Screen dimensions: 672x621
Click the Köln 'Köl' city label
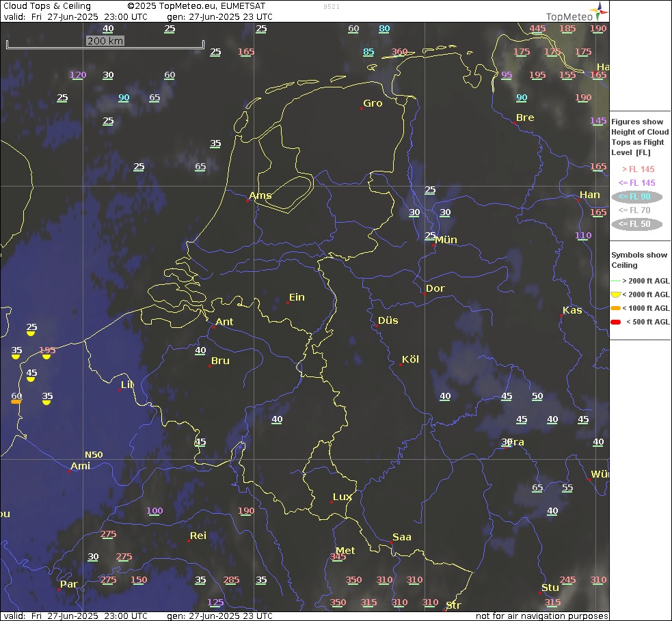click(410, 360)
